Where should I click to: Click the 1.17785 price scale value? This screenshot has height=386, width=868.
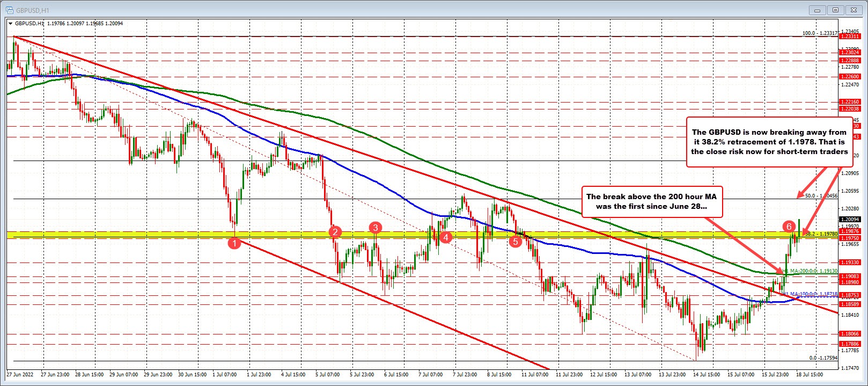click(851, 351)
